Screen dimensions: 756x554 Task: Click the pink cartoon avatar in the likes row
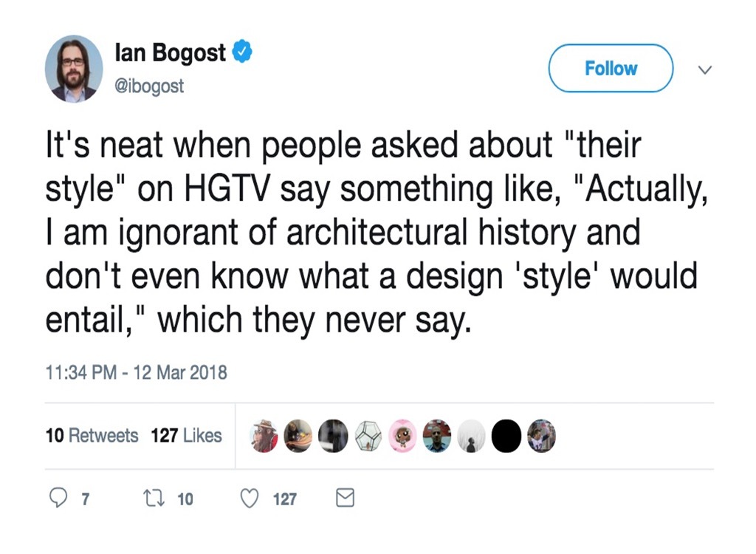tap(402, 436)
